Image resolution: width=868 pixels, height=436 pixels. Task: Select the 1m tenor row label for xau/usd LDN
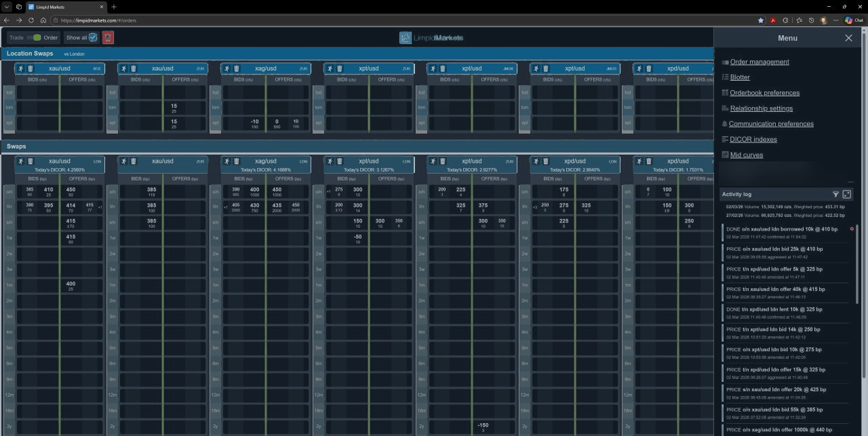(x=9, y=285)
